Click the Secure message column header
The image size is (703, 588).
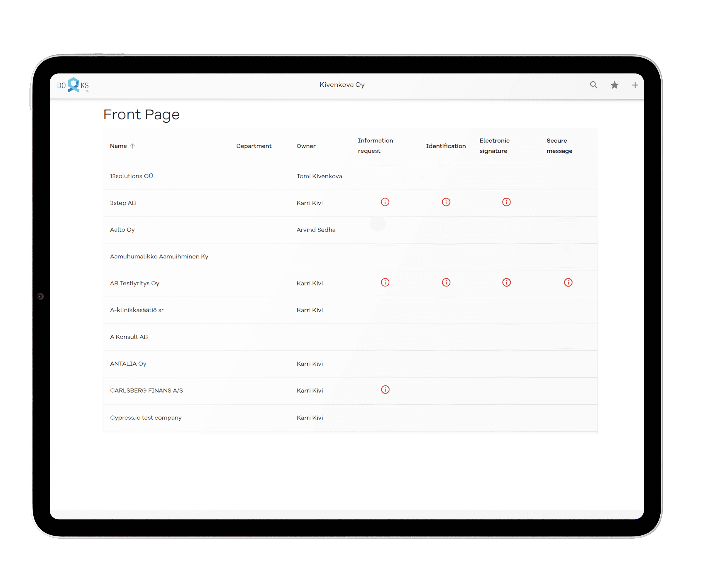point(559,146)
